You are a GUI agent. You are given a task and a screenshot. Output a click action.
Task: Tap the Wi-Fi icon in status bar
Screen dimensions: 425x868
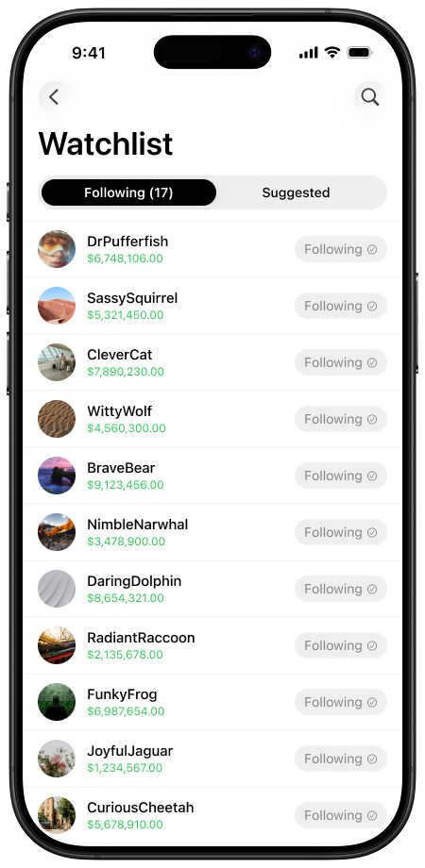click(331, 53)
